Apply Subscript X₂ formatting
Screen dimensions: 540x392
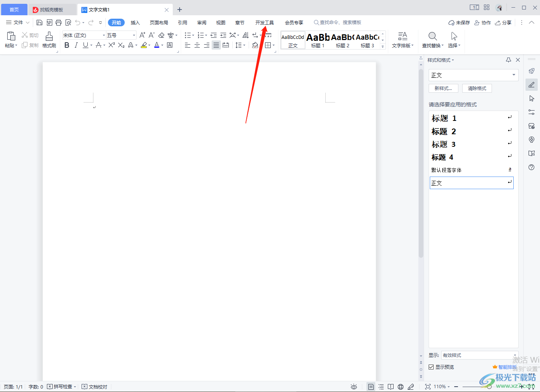tap(121, 45)
